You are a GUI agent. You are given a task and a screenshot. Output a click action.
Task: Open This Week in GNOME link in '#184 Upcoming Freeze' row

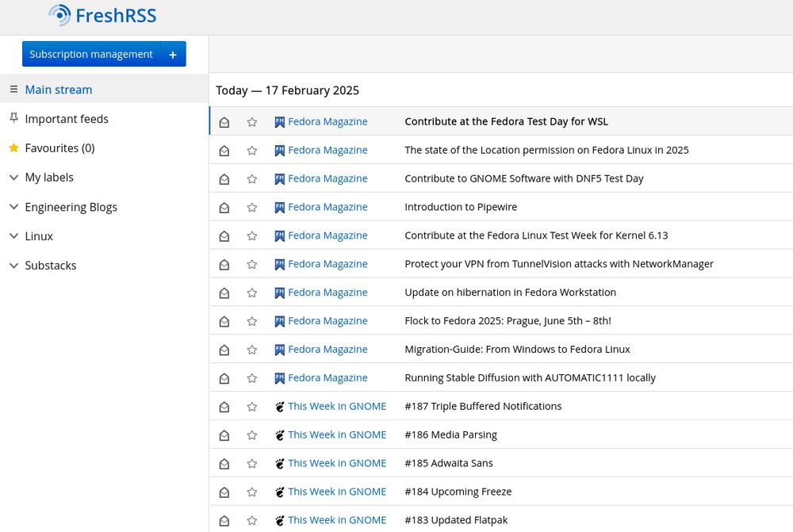(337, 492)
